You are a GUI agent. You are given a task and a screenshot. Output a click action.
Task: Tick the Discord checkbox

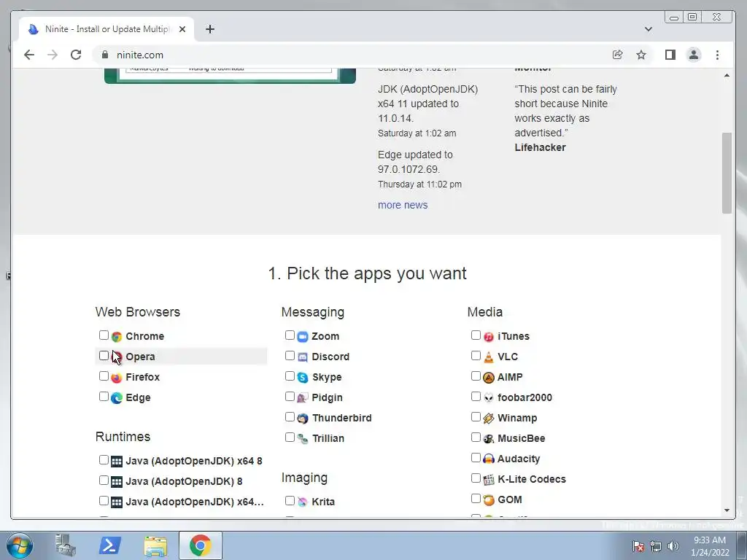pos(290,356)
